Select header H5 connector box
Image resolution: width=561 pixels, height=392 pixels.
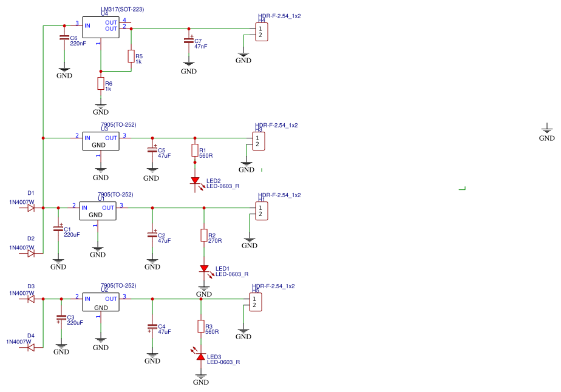click(x=256, y=302)
